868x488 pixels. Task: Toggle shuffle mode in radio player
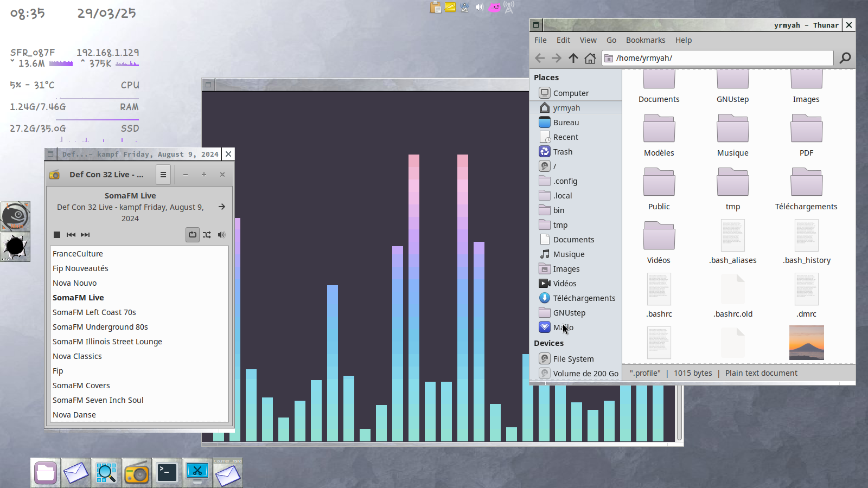[x=207, y=235]
